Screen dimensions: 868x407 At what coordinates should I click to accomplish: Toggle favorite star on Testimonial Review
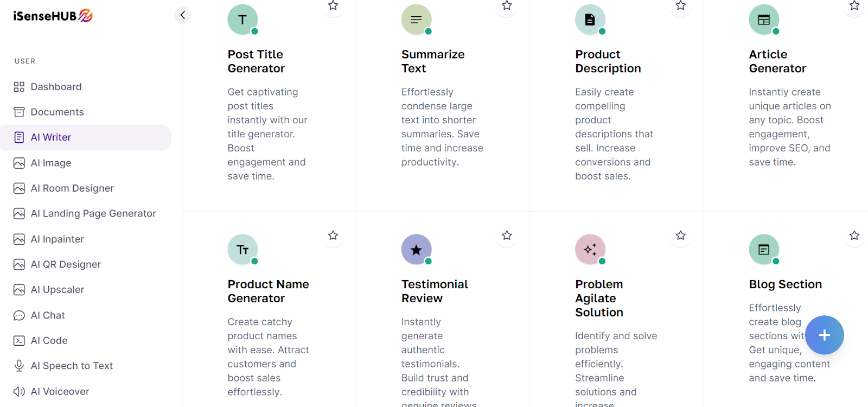(507, 236)
